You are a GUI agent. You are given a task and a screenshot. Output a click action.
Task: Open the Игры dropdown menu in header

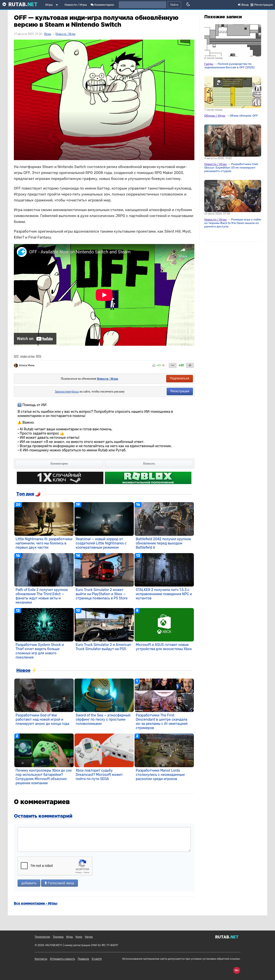[51, 4]
